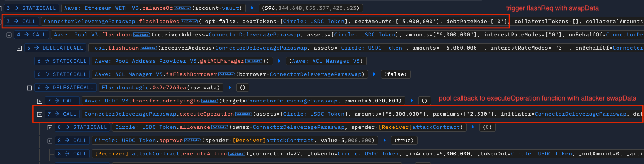
Task: Expand the USDC Token.allowance STATICCALL node
Action: tap(50, 127)
